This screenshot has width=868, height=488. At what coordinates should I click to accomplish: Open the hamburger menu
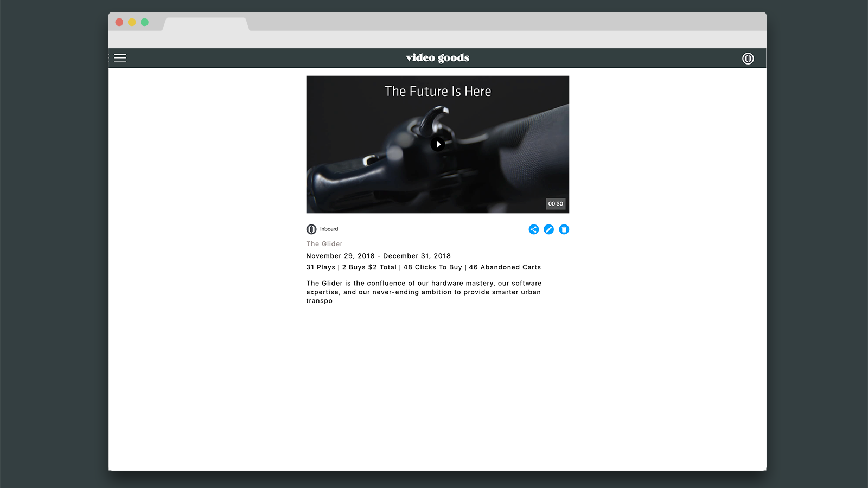[120, 58]
